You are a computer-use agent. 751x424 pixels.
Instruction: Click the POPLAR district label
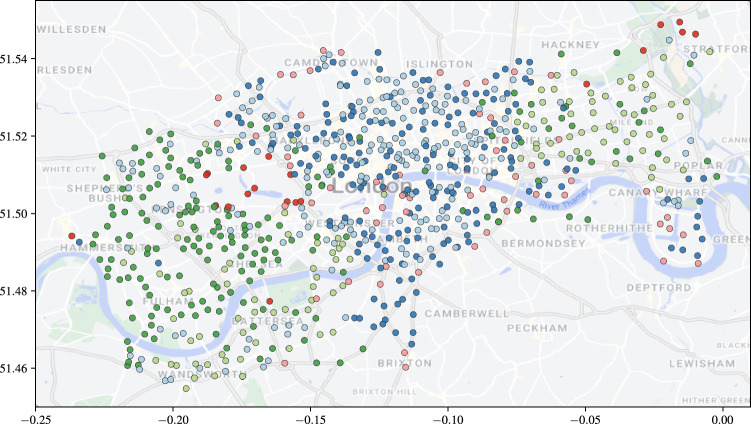coord(698,166)
